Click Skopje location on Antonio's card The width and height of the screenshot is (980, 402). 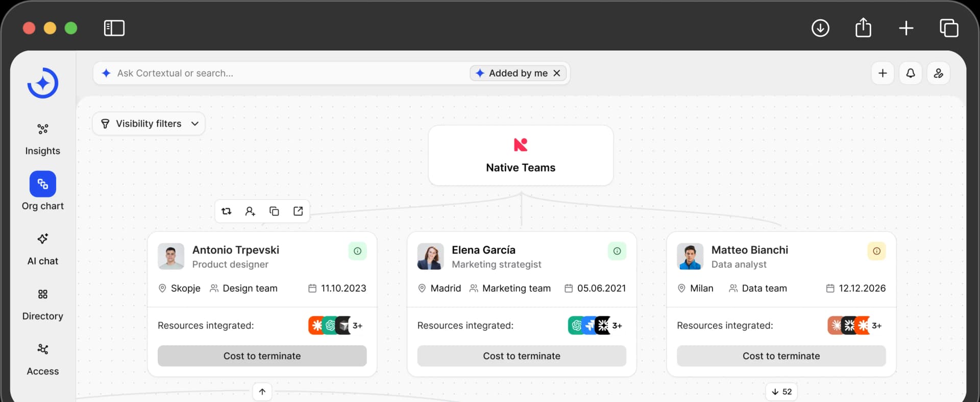180,288
